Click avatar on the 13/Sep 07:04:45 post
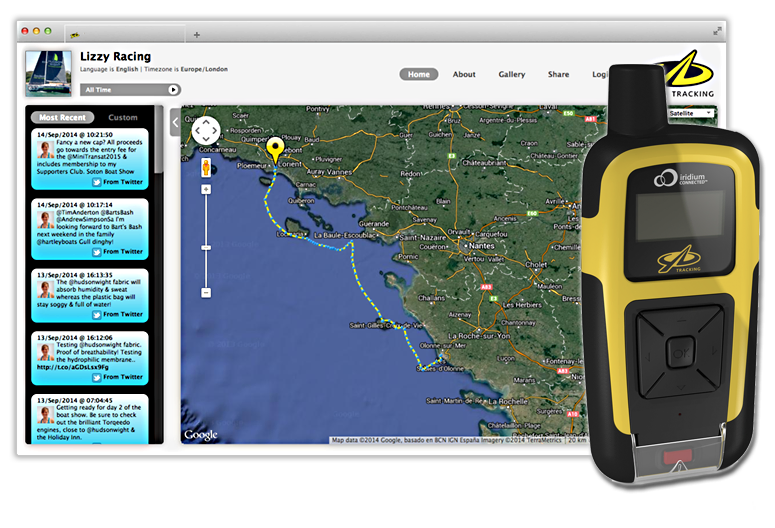The width and height of the screenshot is (775, 528). pyautogui.click(x=45, y=415)
